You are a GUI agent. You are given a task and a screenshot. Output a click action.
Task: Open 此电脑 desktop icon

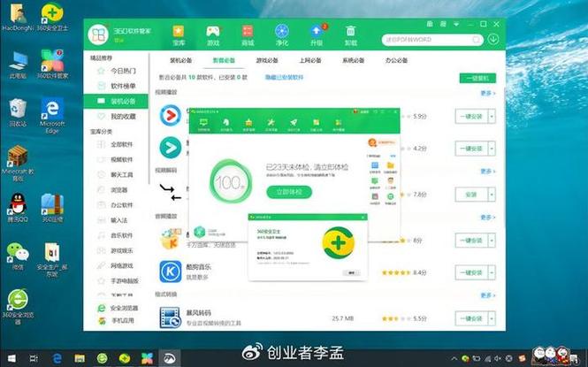(x=18, y=65)
